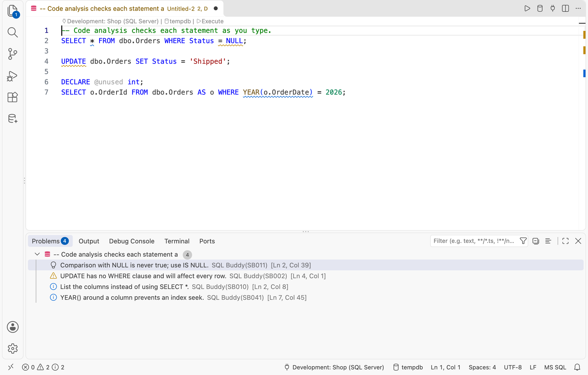Close the bottom panel
588x375 pixels.
pos(578,241)
